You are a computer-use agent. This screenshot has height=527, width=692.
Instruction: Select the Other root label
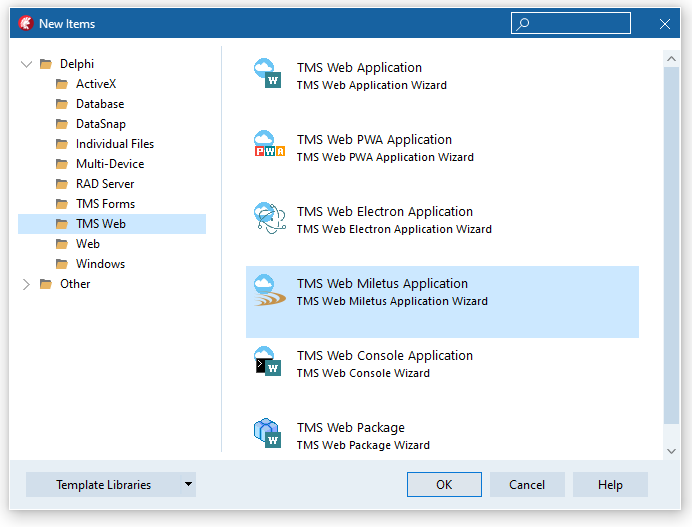(x=75, y=284)
